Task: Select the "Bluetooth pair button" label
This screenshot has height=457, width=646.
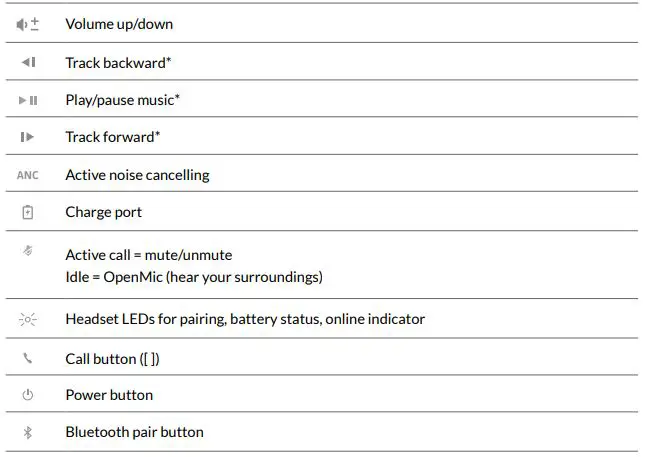Action: point(134,432)
